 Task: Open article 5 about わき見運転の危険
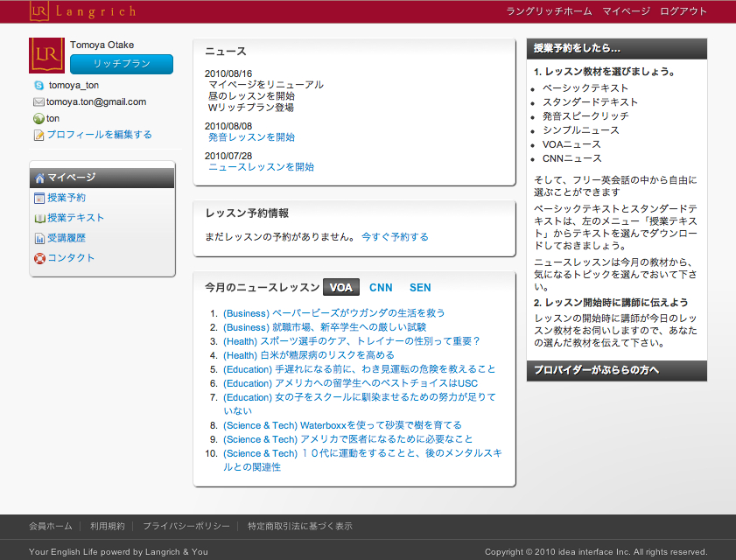359,369
